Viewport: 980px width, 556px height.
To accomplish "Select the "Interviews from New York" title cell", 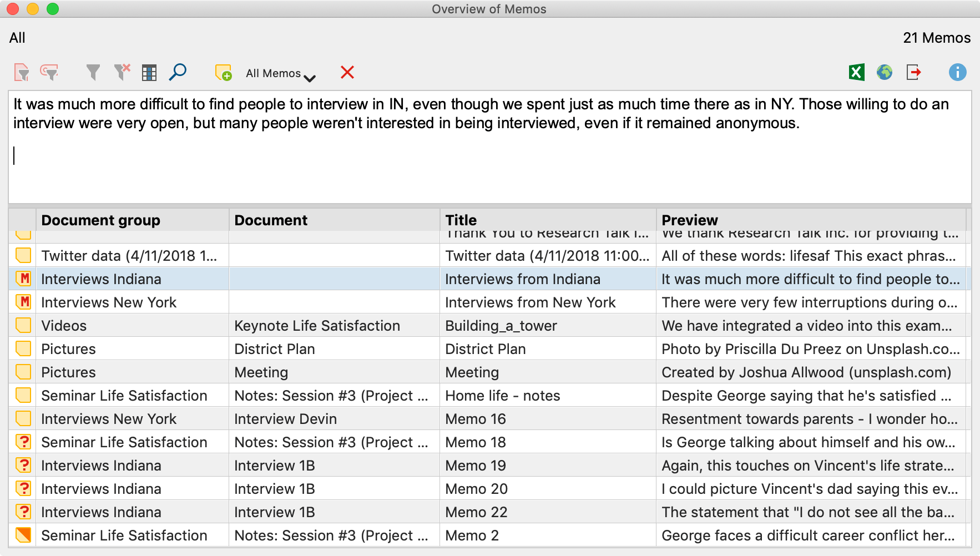I will click(548, 302).
